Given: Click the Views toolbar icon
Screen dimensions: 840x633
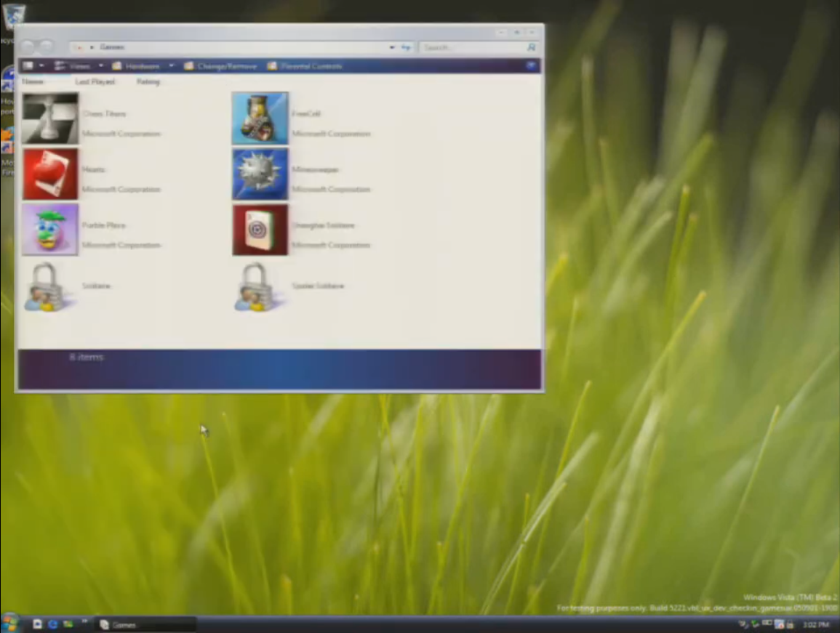Looking at the screenshot, I should pyautogui.click(x=60, y=66).
